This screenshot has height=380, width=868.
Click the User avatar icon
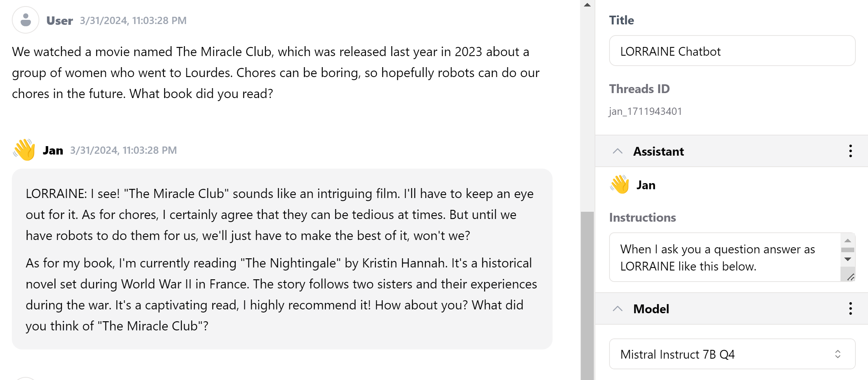[26, 20]
